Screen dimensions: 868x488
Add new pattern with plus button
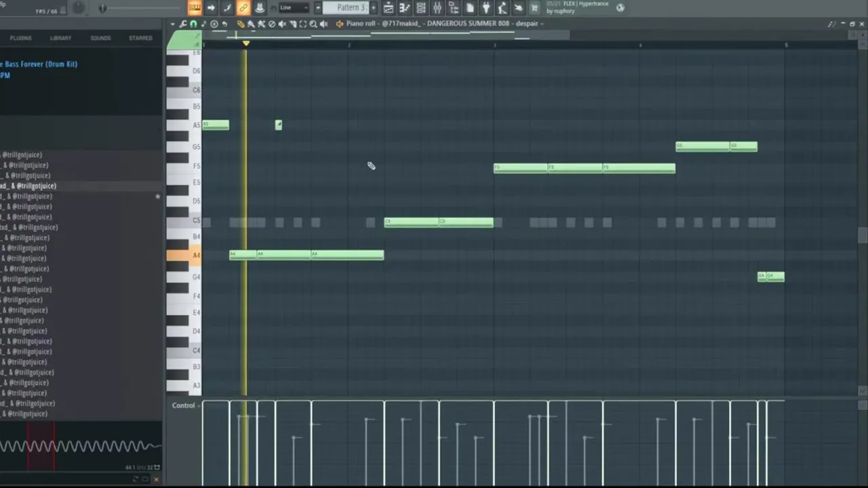pyautogui.click(x=373, y=7)
